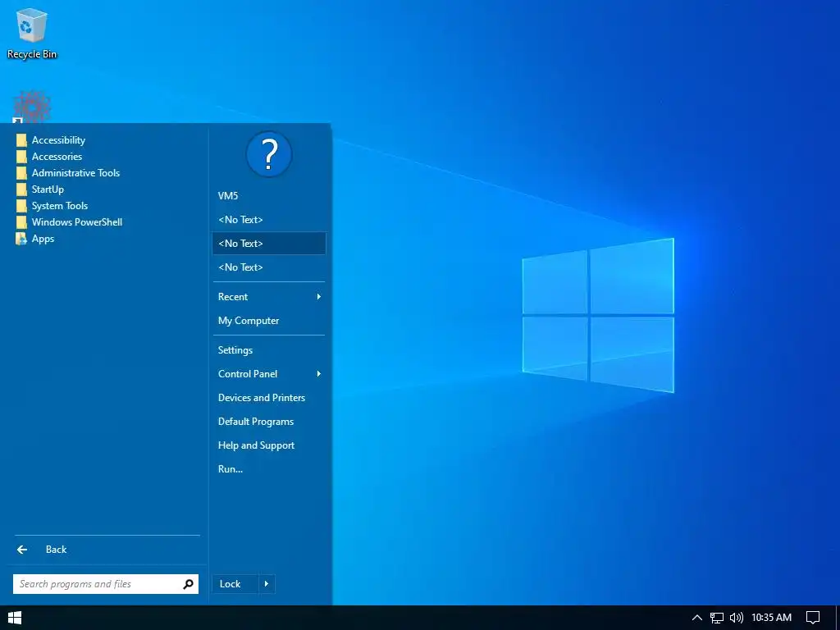The image size is (840, 630).
Task: Open the Windows PowerShell folder label
Action: 76,222
